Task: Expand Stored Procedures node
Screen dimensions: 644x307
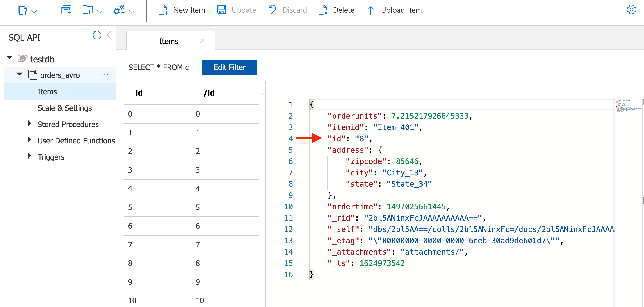Action: (29, 123)
